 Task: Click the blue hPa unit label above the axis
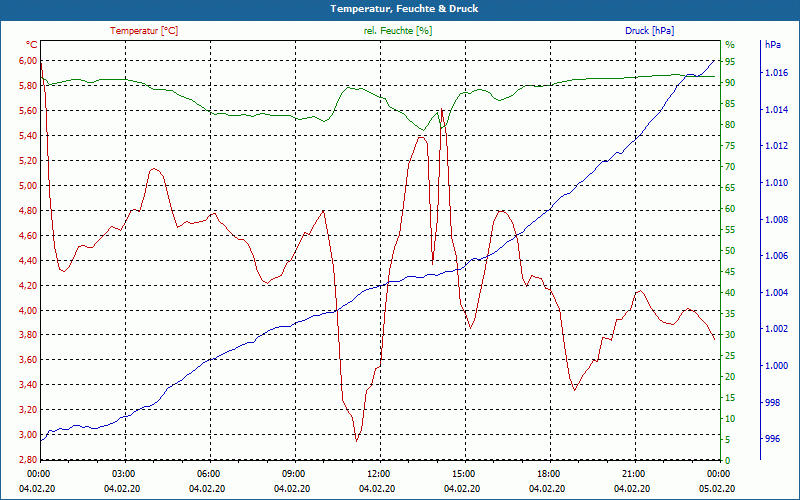[773, 45]
